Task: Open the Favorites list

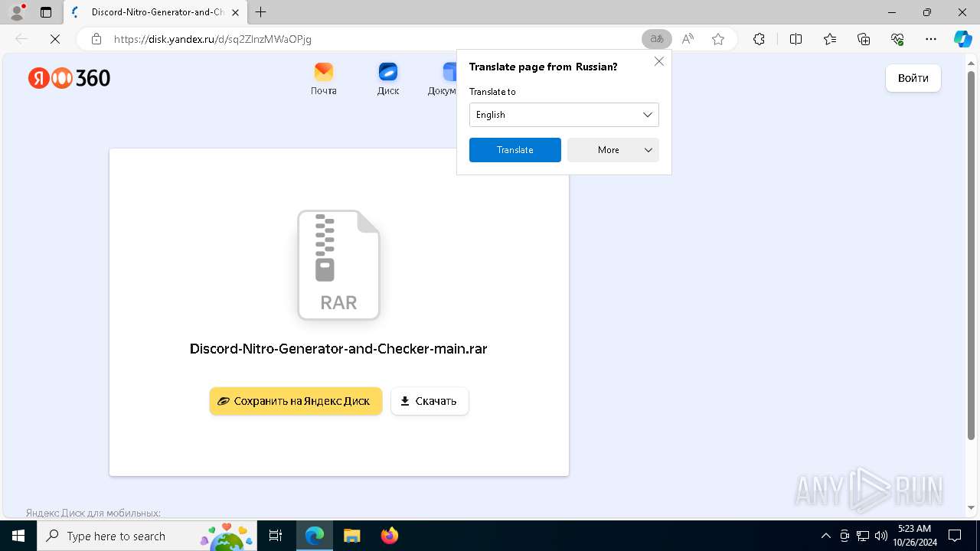Action: [830, 39]
